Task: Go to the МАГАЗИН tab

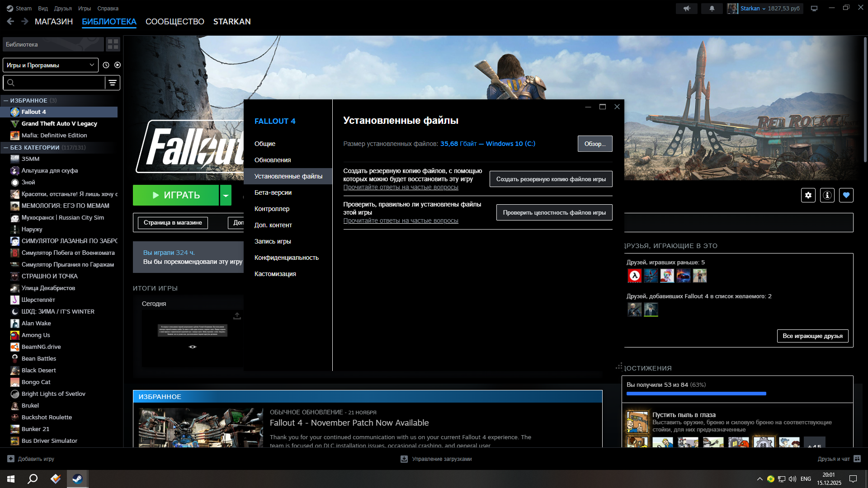Action: click(x=54, y=22)
